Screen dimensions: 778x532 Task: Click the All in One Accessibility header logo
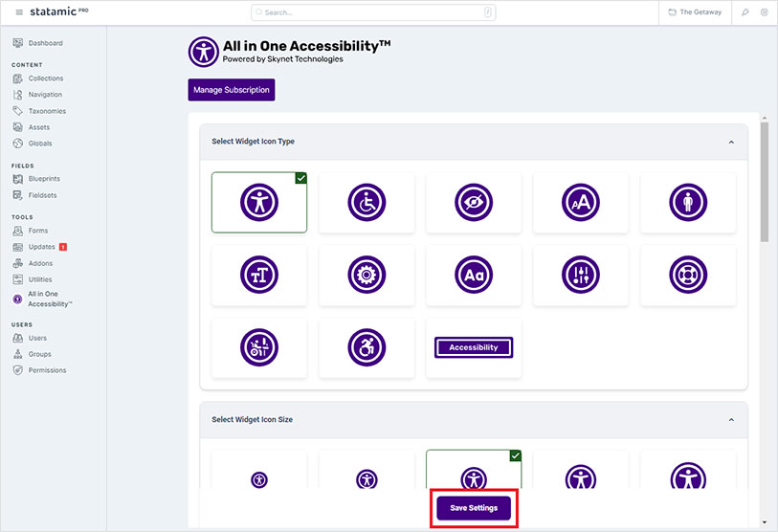click(x=204, y=52)
